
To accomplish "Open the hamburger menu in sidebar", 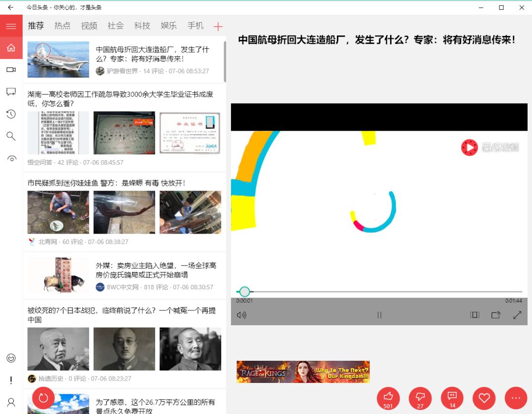I will pos(11,26).
